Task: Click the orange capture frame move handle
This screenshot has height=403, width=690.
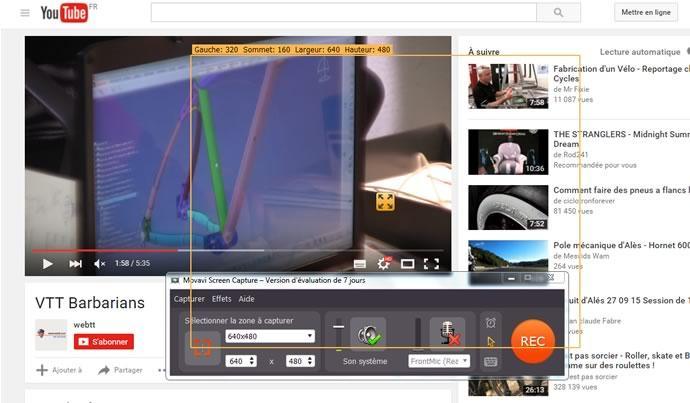Action: click(385, 202)
